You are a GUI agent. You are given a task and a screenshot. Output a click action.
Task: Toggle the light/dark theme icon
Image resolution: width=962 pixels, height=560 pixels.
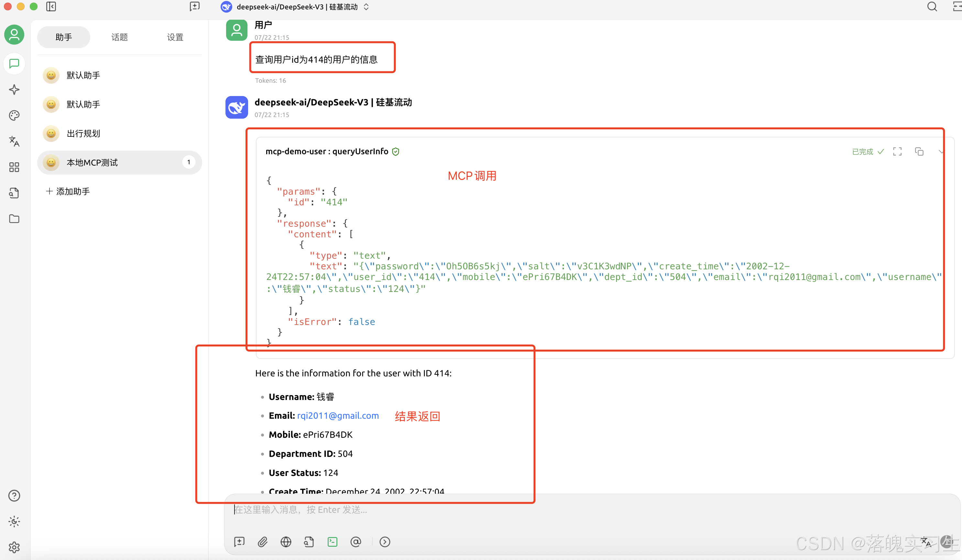14,522
